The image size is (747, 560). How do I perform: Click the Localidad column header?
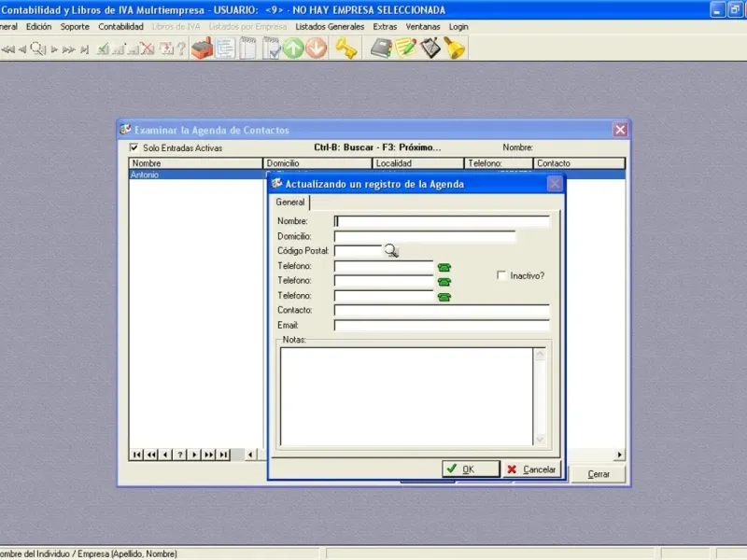pyautogui.click(x=417, y=163)
